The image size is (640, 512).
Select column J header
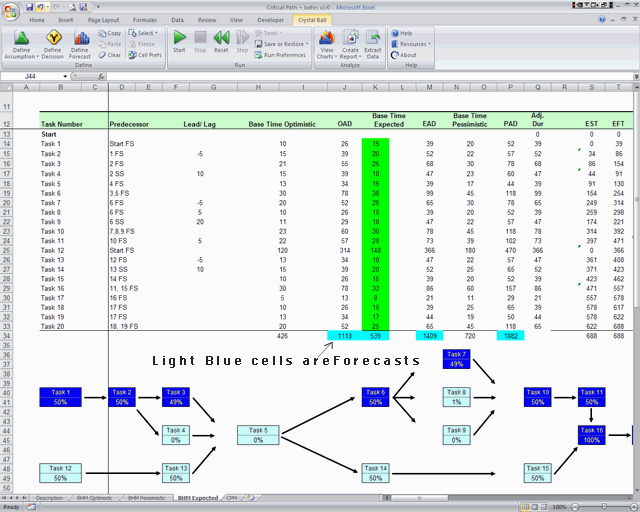tap(344, 87)
